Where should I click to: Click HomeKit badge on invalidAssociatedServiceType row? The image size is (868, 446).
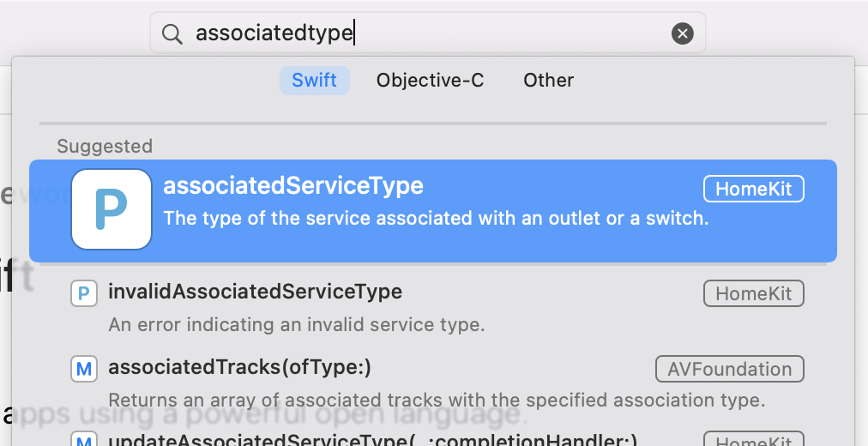point(753,294)
